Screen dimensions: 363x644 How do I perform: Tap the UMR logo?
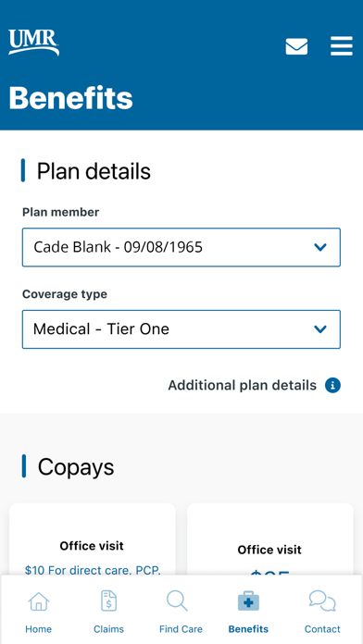(x=33, y=43)
